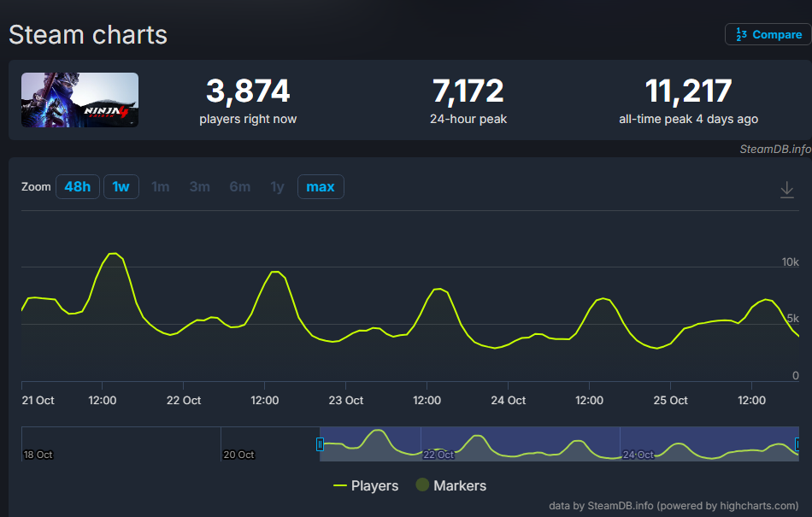Image resolution: width=812 pixels, height=517 pixels.
Task: Click the left navigator range handle
Action: pyautogui.click(x=320, y=444)
